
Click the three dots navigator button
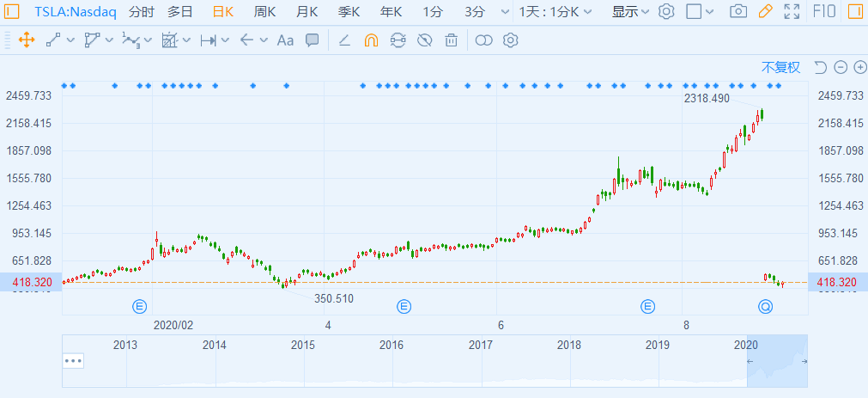point(73,361)
